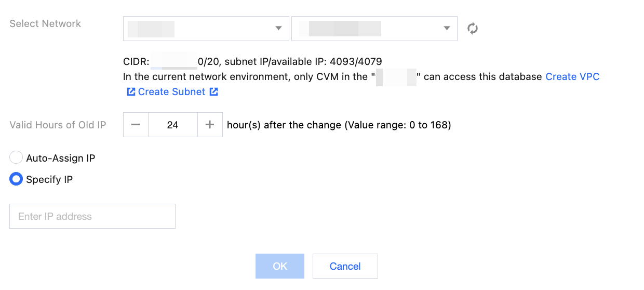Click the Create Subnet link

tap(171, 92)
